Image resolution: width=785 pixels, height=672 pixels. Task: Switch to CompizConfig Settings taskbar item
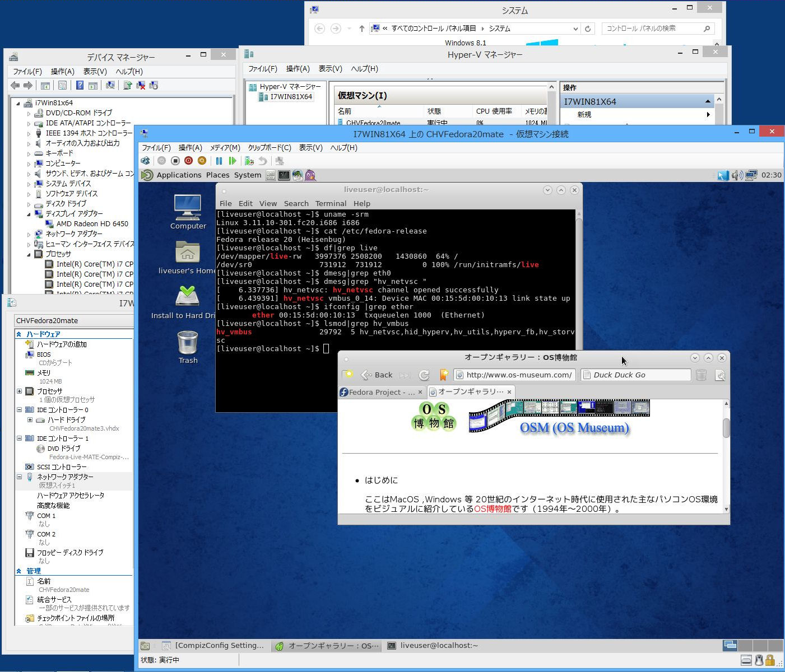[213, 646]
